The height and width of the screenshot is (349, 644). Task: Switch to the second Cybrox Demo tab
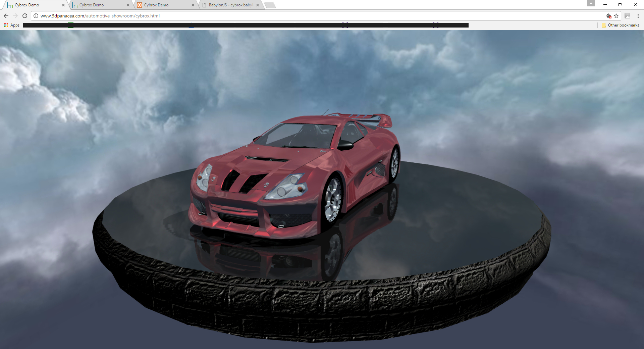tap(100, 5)
